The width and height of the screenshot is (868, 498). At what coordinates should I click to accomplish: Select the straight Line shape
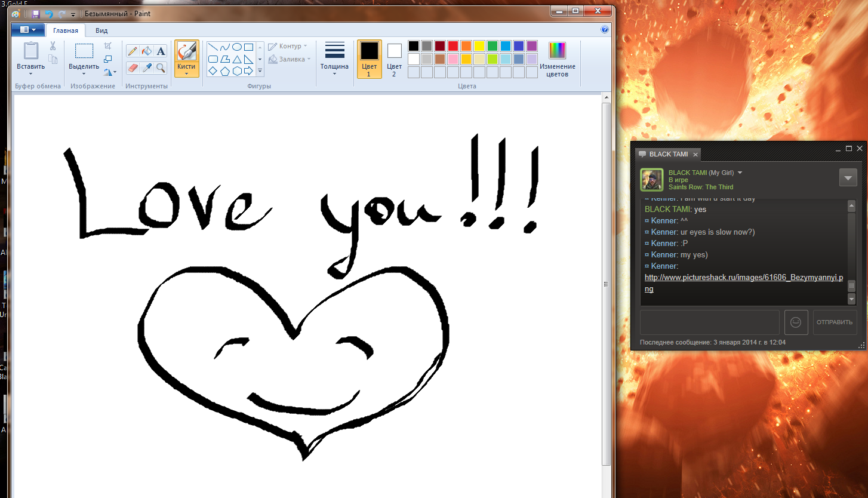tap(213, 47)
